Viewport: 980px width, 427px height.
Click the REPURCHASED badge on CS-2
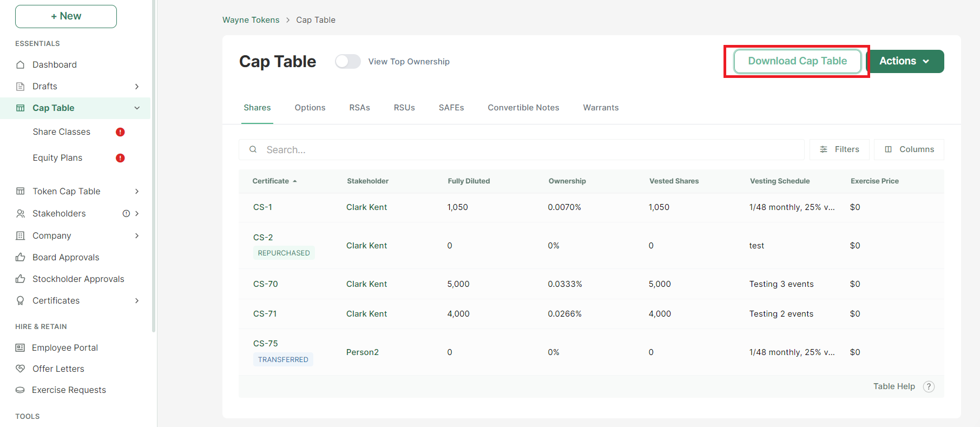point(284,253)
